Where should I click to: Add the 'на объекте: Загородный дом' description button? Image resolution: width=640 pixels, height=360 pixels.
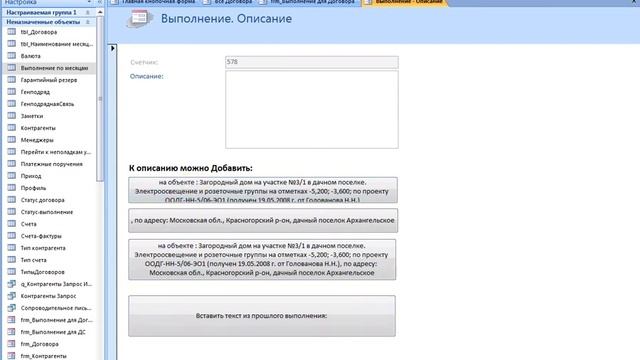(x=263, y=190)
